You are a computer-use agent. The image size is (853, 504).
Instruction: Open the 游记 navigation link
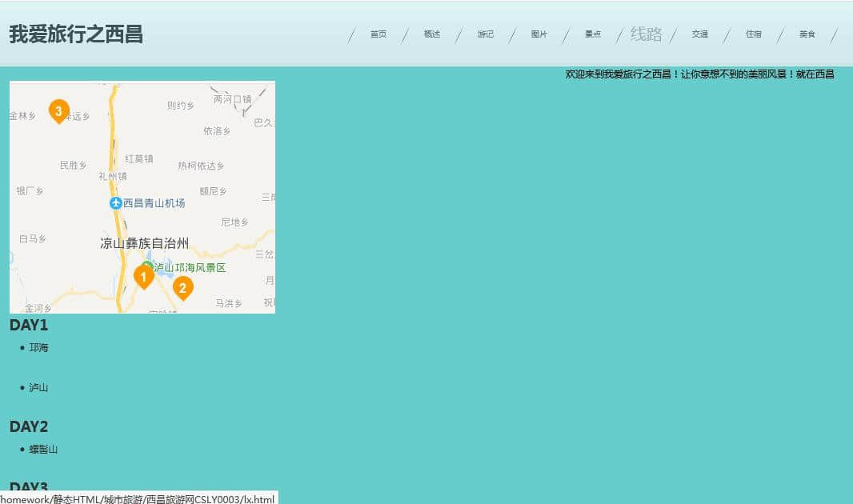tap(486, 34)
